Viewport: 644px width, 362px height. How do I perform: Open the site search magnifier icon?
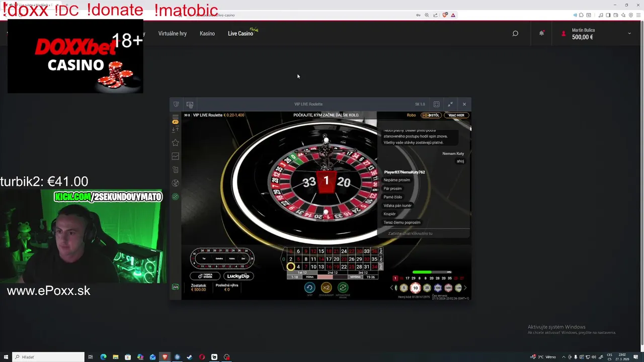515,34
